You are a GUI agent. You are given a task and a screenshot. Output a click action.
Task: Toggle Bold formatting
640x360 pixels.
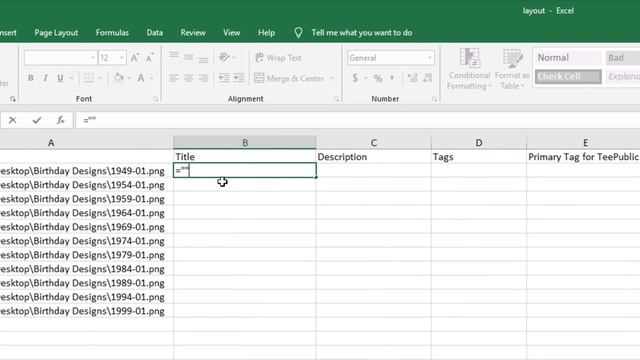31,78
